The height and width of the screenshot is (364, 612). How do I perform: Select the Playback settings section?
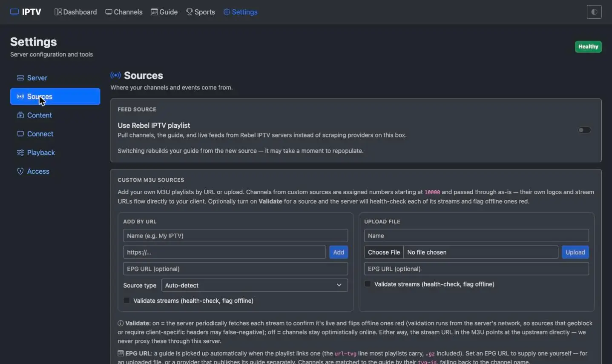[x=55, y=152]
